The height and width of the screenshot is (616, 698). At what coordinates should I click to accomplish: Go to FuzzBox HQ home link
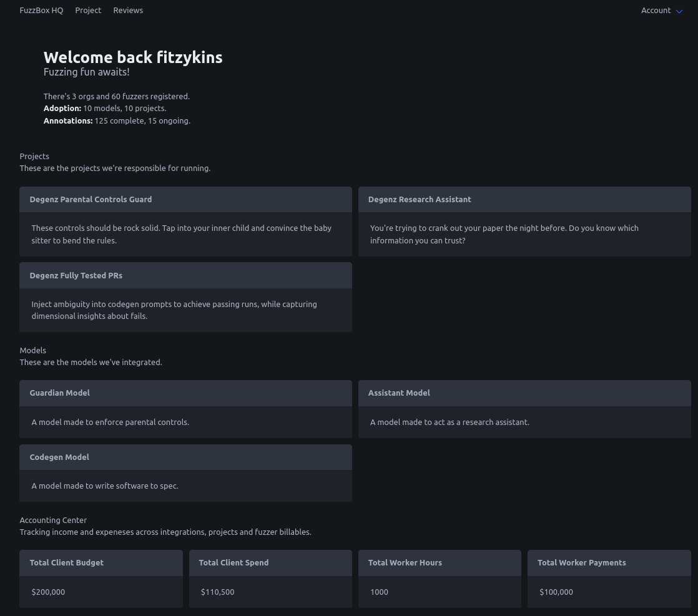tap(41, 11)
